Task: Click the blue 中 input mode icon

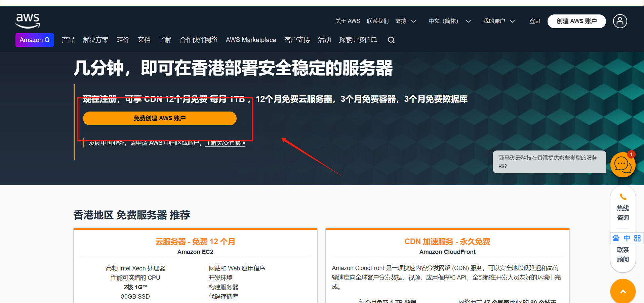Action: click(x=627, y=238)
